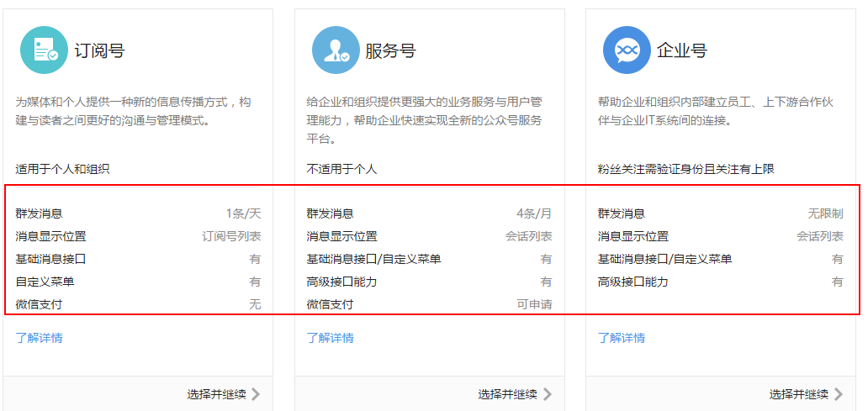
Task: Click the 服务号 person icon
Action: (x=336, y=50)
